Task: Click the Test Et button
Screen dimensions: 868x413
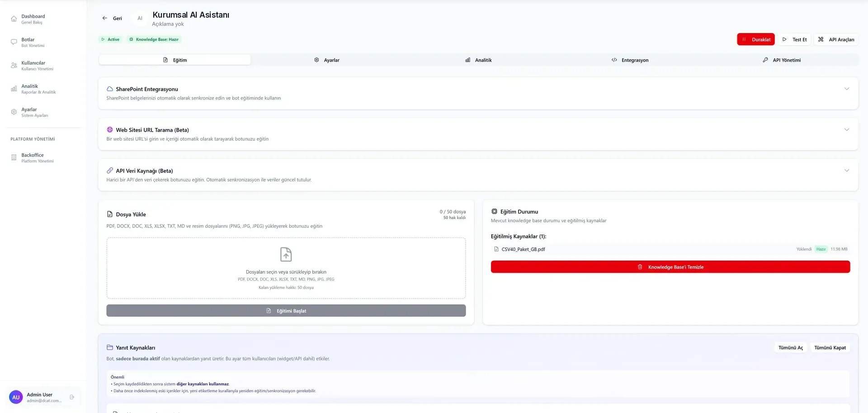Action: (794, 39)
